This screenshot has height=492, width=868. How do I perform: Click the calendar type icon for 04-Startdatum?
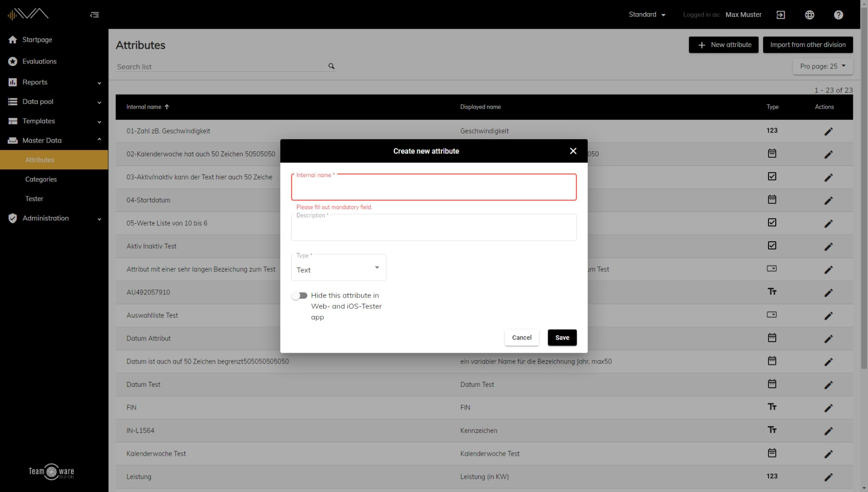[772, 199]
